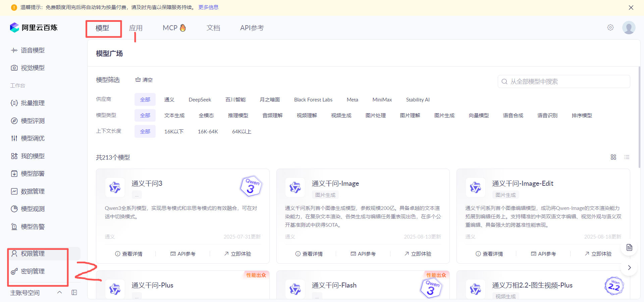This screenshot has width=644, height=302.
Task: Click the 清空 clear filter icon
Action: tap(138, 80)
